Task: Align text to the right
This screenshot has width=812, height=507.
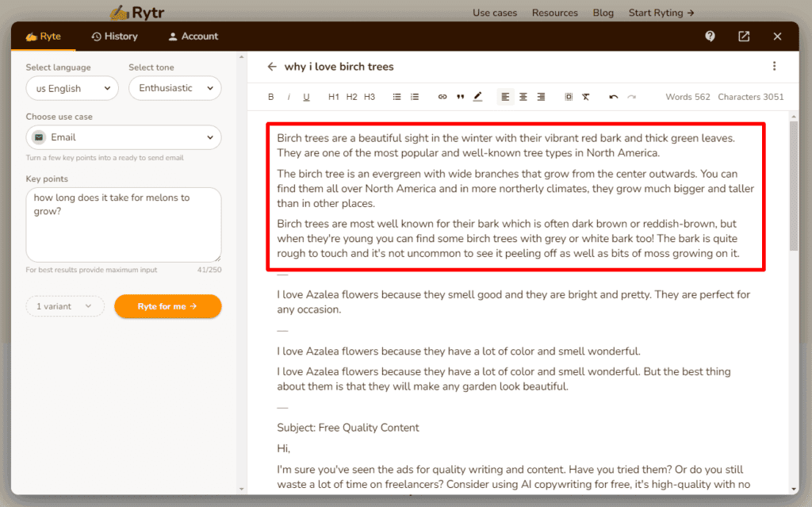Action: (541, 97)
